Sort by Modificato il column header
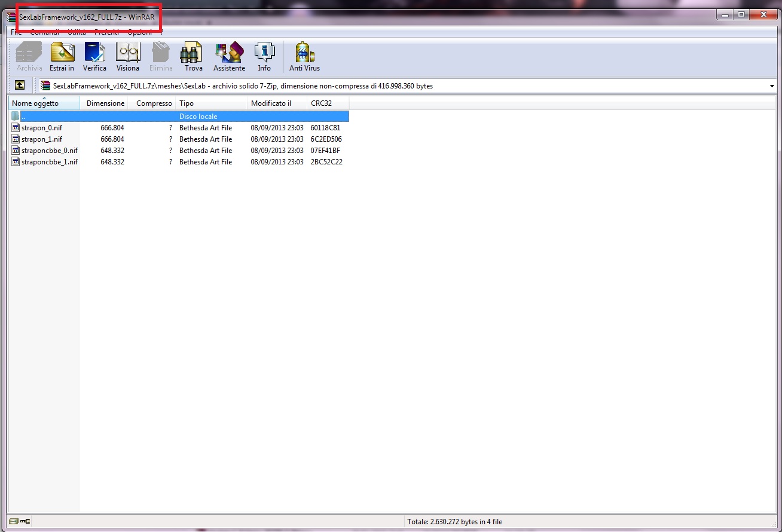The height and width of the screenshot is (532, 782). coord(277,103)
